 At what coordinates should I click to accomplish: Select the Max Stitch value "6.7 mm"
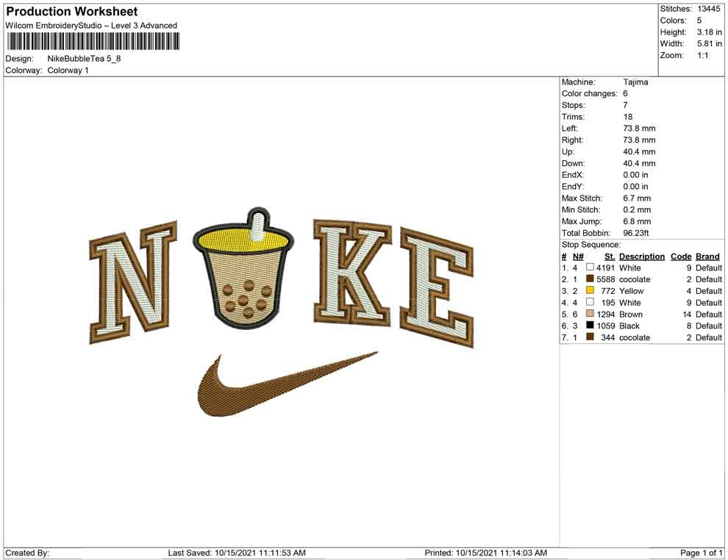click(637, 198)
